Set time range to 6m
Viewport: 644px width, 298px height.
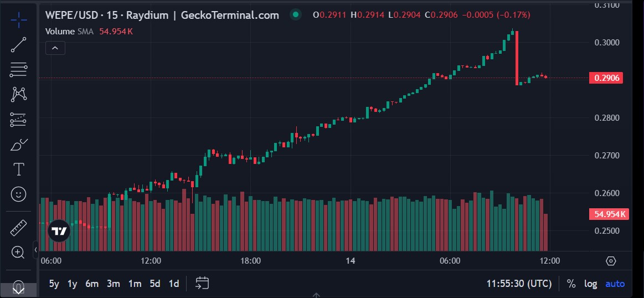(x=92, y=284)
